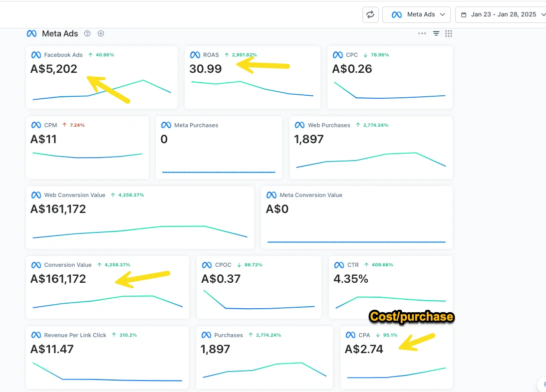Image resolution: width=546 pixels, height=392 pixels.
Task: Click the Purchases card title
Action: (x=229, y=335)
